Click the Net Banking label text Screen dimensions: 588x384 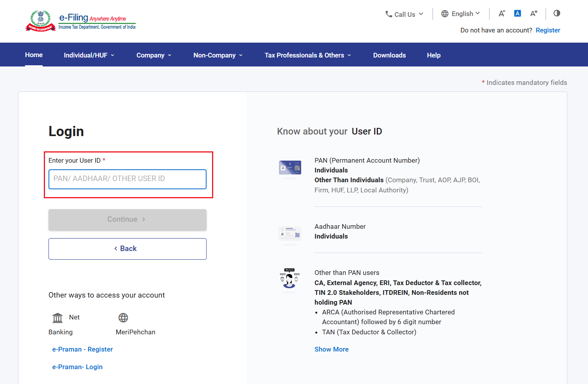coord(64,325)
